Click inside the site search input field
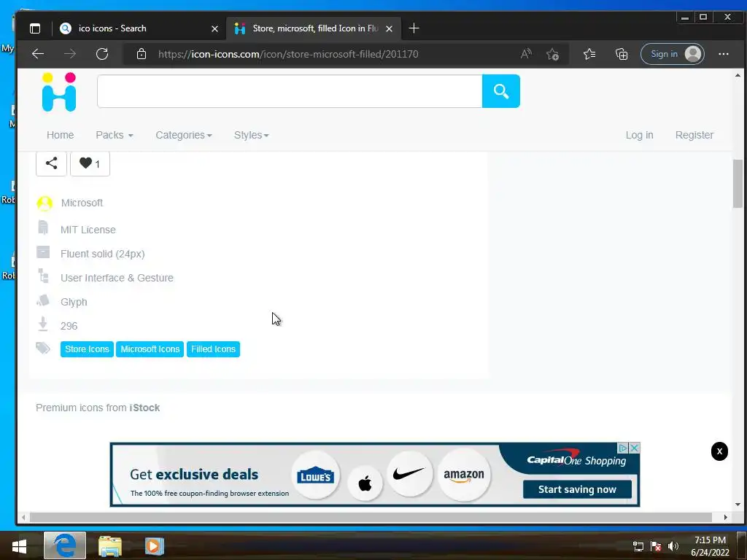This screenshot has height=560, width=747. [x=290, y=91]
